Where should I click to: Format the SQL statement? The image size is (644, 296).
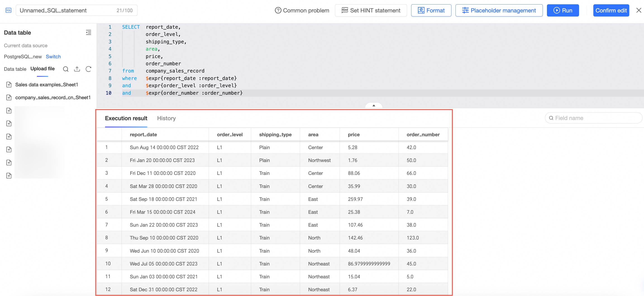click(431, 10)
